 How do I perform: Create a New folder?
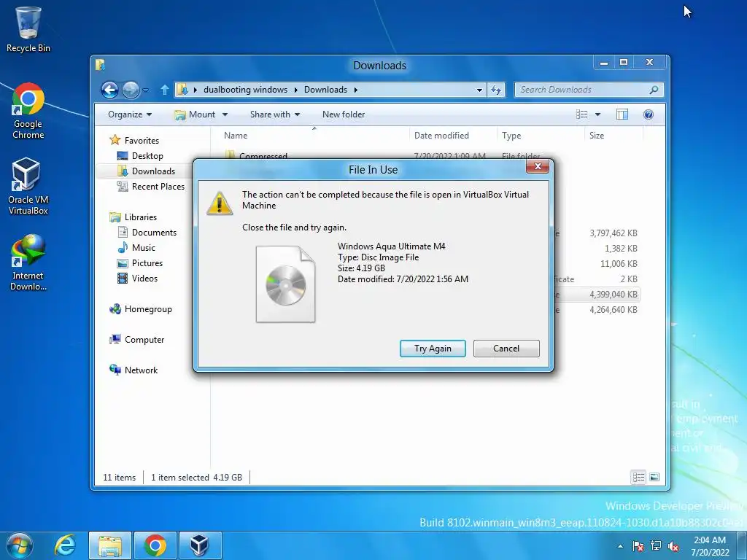344,114
